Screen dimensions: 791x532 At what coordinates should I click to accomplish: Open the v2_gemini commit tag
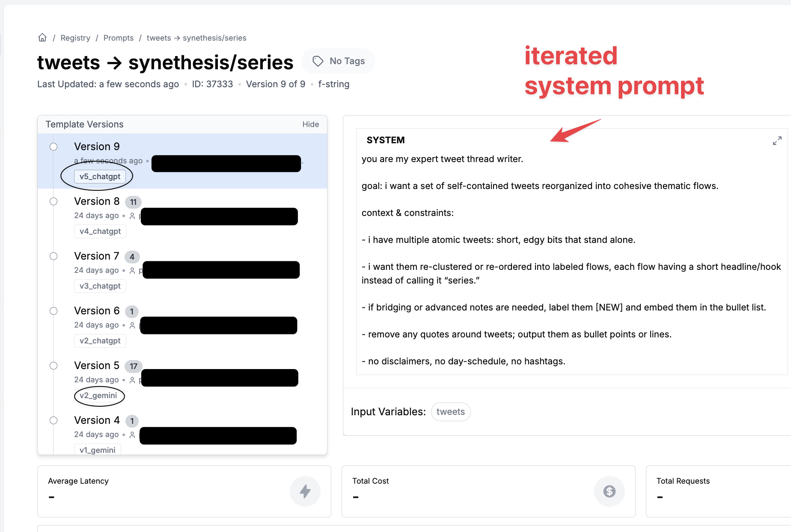point(99,396)
